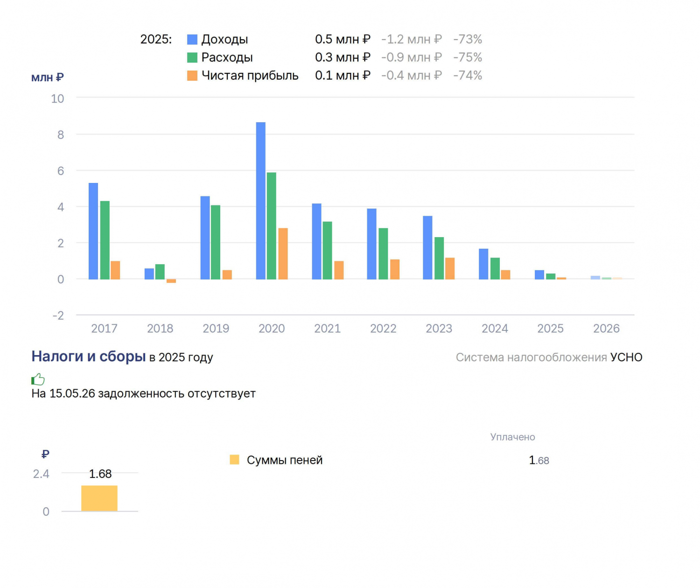700x588 pixels.
Task: Click the УСНО tax system label
Action: click(626, 357)
